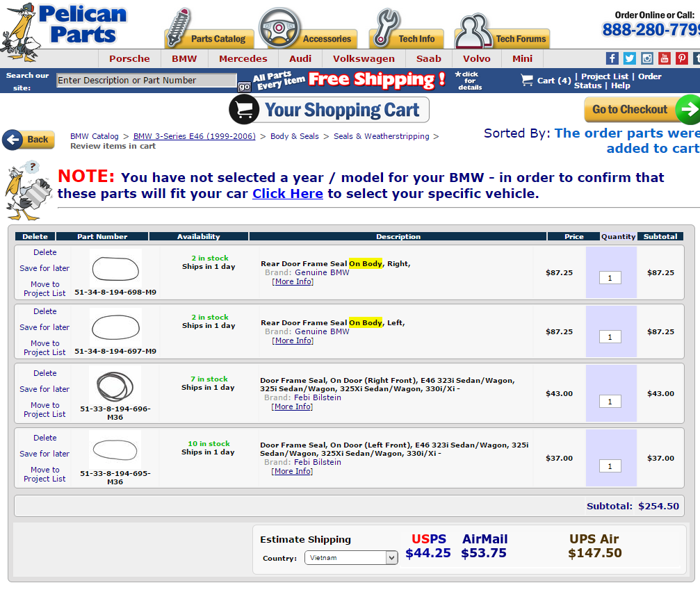Image resolution: width=700 pixels, height=592 pixels.
Task: Open More Info for Right Rear Door Seal
Action: pos(293,281)
